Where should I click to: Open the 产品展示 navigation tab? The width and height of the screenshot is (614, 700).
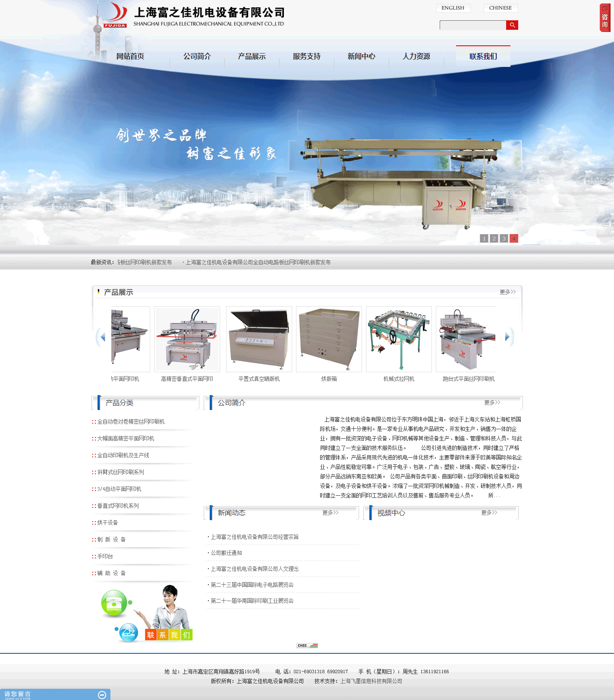252,57
